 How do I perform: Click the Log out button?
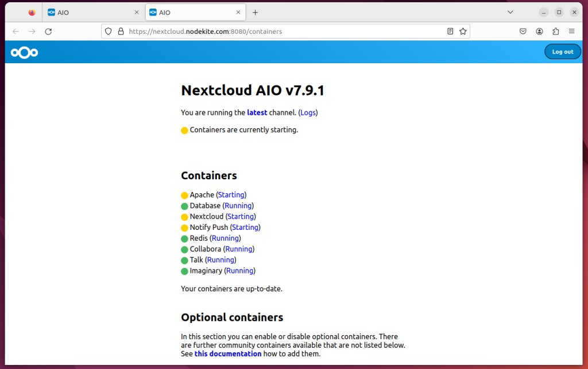click(562, 51)
